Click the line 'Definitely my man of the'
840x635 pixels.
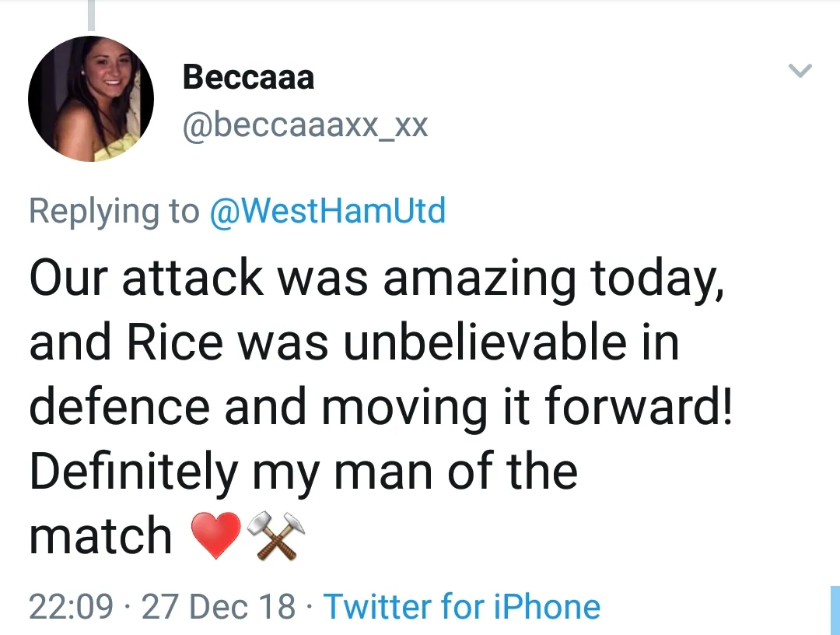(x=303, y=472)
